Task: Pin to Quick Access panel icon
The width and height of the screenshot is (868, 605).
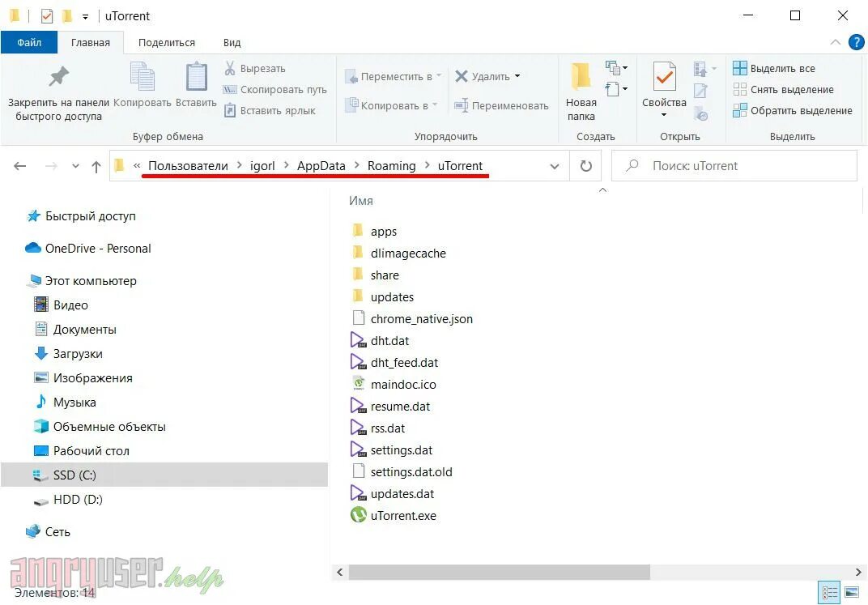Action: [58, 77]
